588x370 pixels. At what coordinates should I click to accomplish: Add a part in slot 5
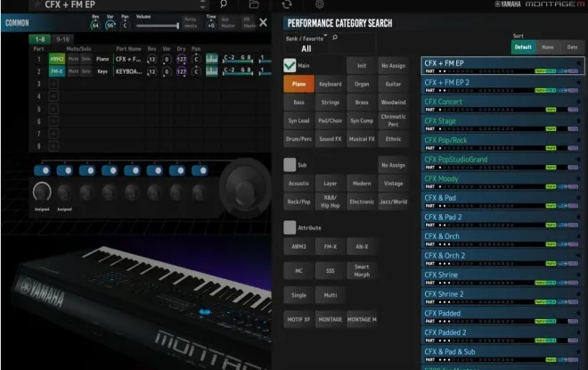coord(53,109)
